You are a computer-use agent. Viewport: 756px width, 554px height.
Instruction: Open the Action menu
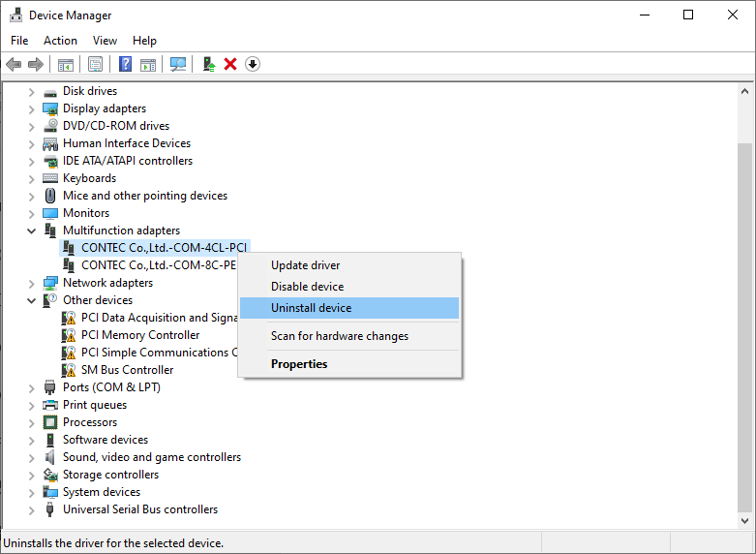click(60, 41)
